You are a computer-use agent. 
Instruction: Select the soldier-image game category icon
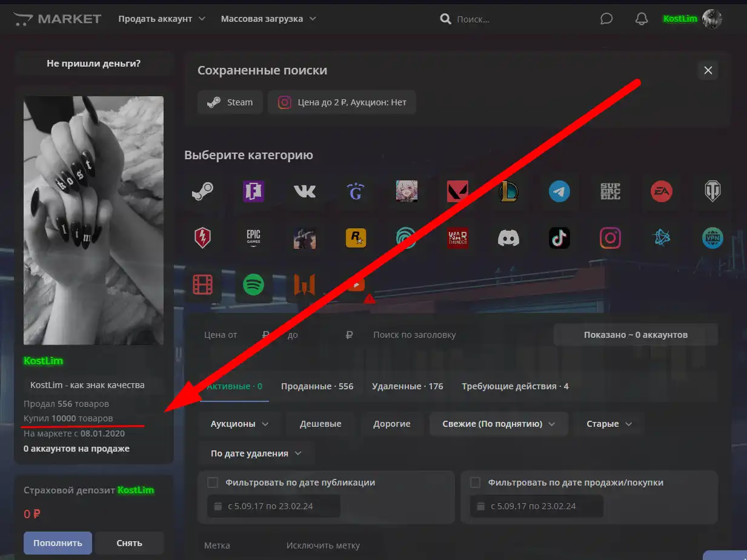(305, 238)
